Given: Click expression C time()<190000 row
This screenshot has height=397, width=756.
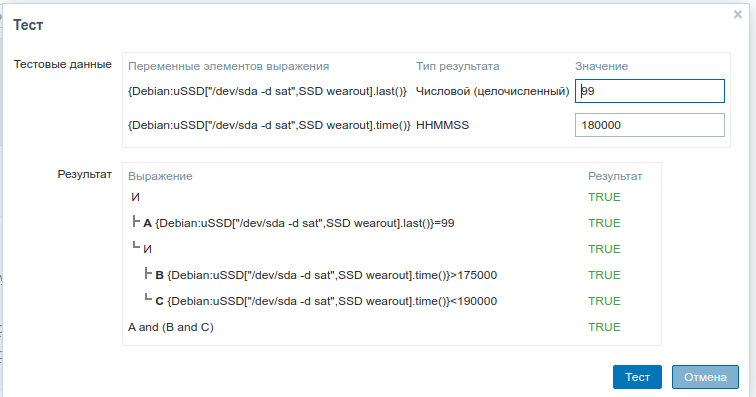Looking at the screenshot, I should (326, 301).
